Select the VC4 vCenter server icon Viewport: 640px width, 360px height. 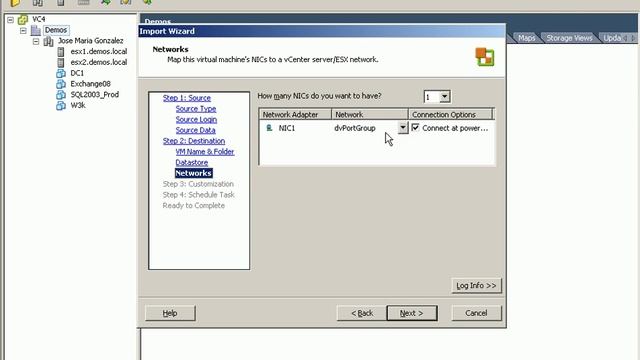point(23,19)
